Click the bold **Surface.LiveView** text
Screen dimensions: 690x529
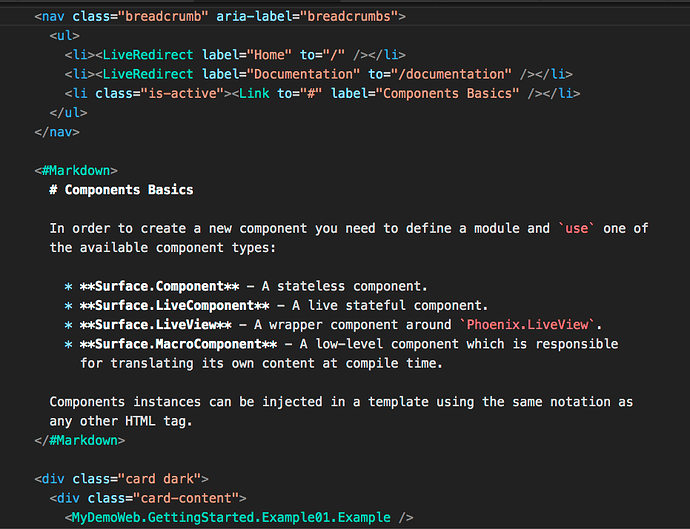pos(156,325)
